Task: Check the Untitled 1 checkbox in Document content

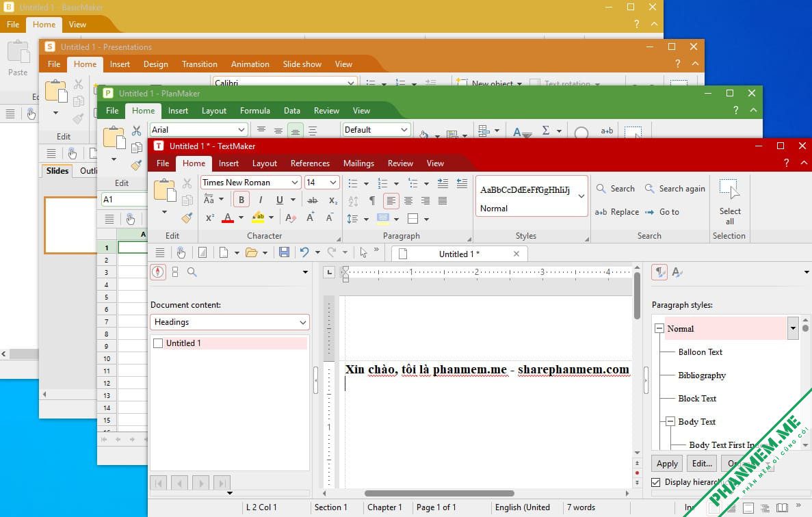Action: [158, 343]
